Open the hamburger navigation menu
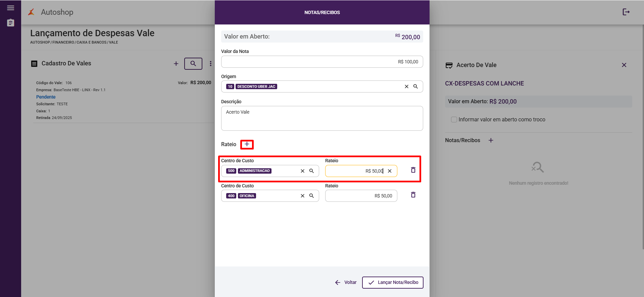Viewport: 644px width, 297px height. (x=11, y=8)
